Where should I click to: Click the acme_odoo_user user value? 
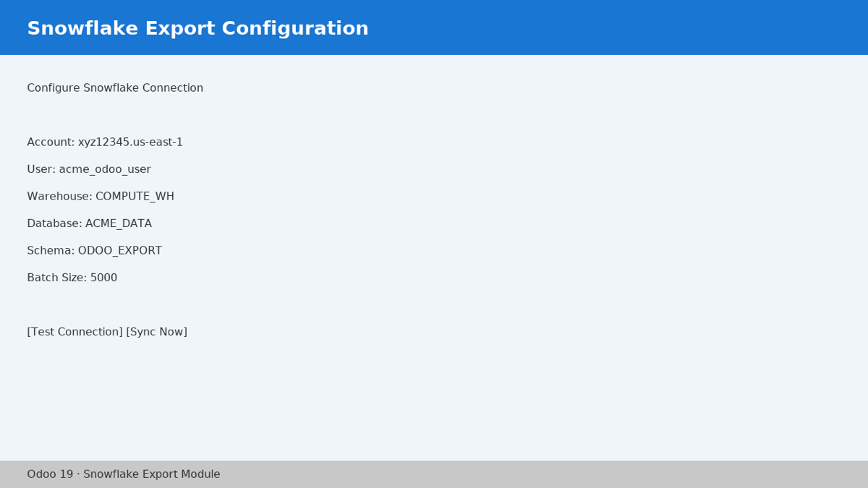click(x=105, y=169)
